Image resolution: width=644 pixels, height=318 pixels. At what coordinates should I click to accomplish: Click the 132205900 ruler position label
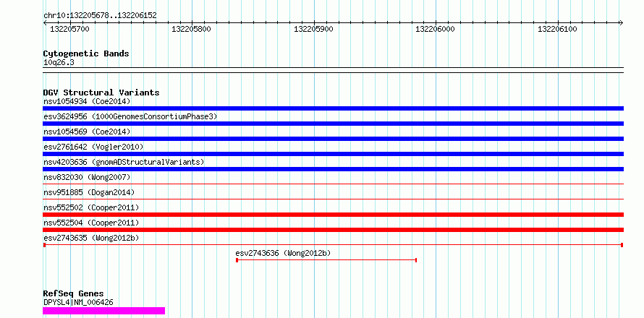pyautogui.click(x=313, y=29)
